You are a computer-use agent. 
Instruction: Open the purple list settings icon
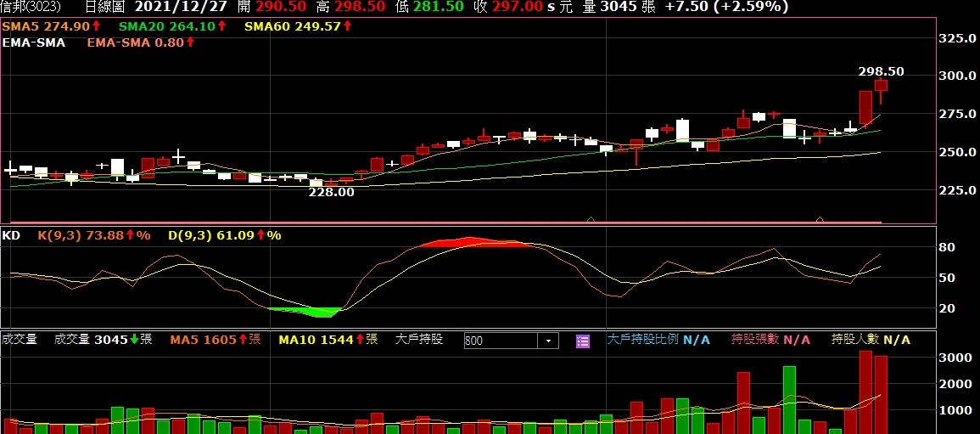[583, 341]
